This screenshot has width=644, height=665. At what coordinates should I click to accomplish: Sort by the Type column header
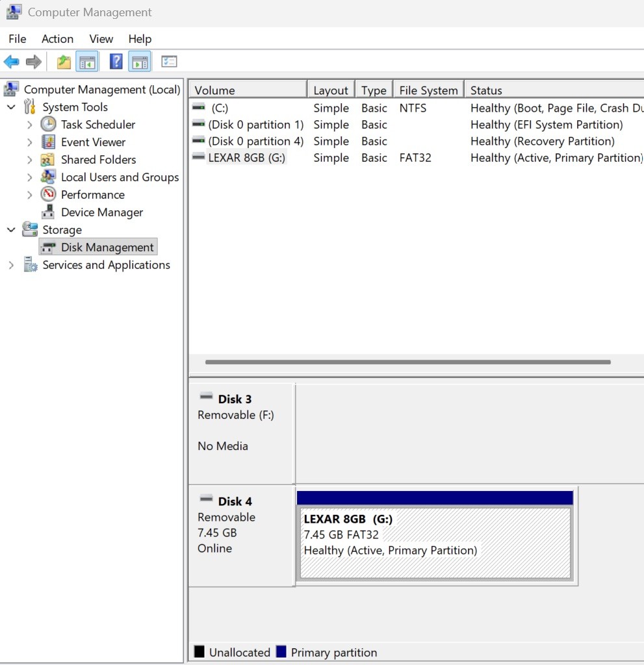coord(374,90)
